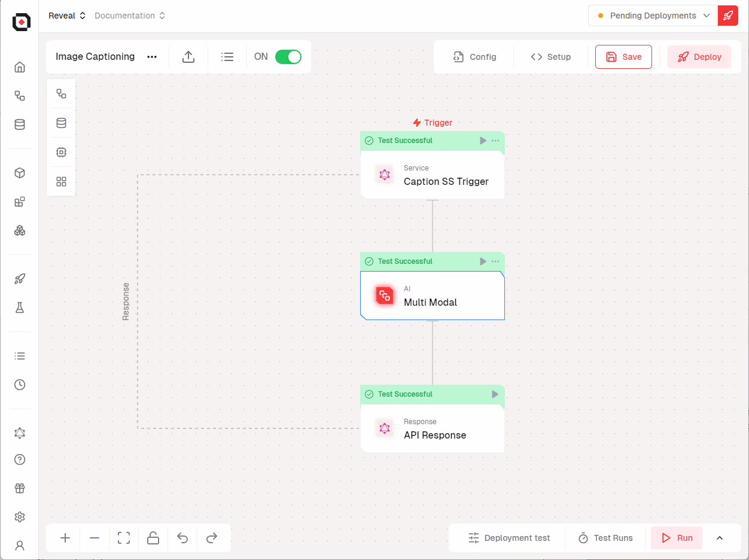Open the Config tab

click(x=475, y=57)
